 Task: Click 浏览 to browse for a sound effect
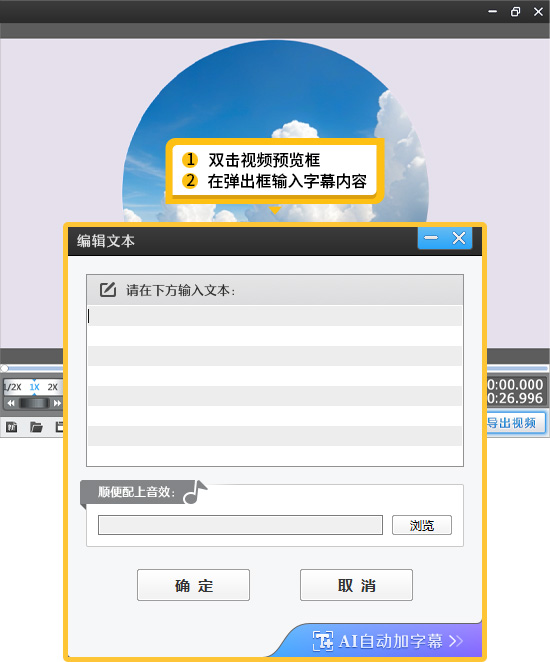pyautogui.click(x=422, y=525)
